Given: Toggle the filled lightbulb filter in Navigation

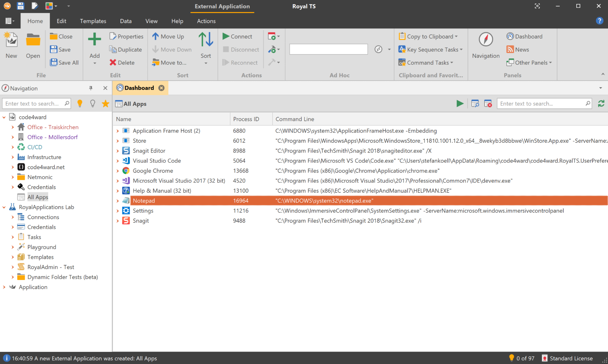Looking at the screenshot, I should point(80,104).
